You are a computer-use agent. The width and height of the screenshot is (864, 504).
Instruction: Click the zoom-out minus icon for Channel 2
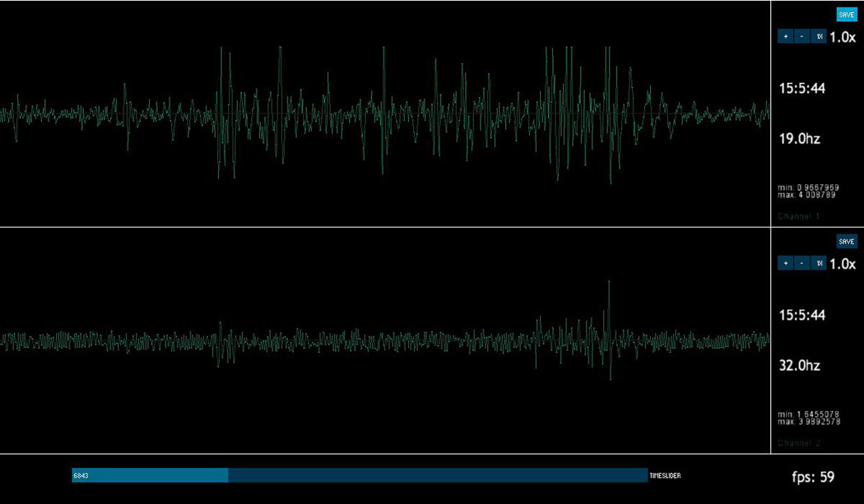[x=802, y=262]
